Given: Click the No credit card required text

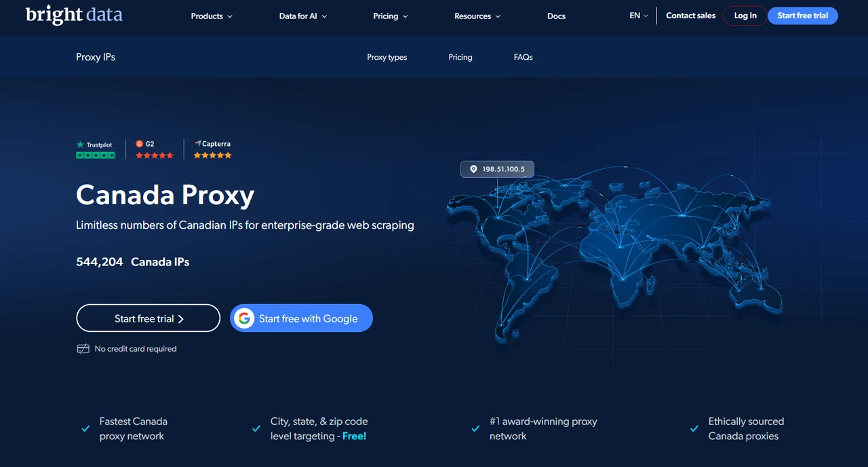Looking at the screenshot, I should tap(136, 349).
